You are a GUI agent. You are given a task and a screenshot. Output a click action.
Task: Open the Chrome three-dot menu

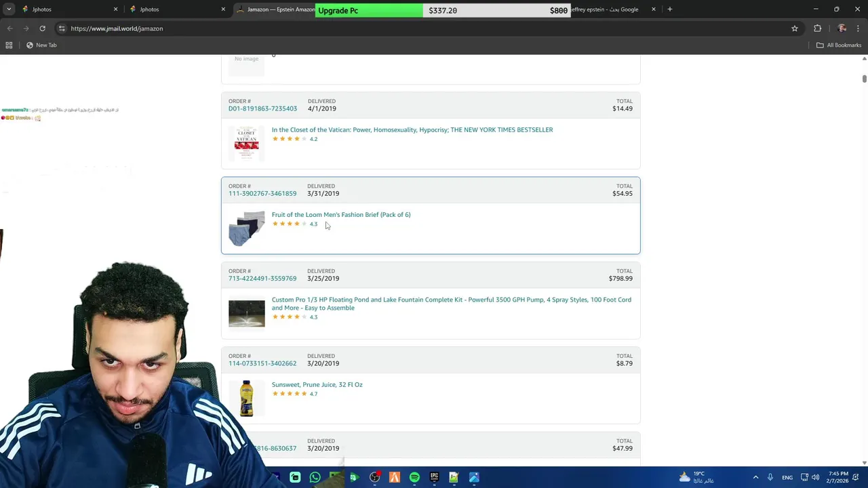click(859, 28)
